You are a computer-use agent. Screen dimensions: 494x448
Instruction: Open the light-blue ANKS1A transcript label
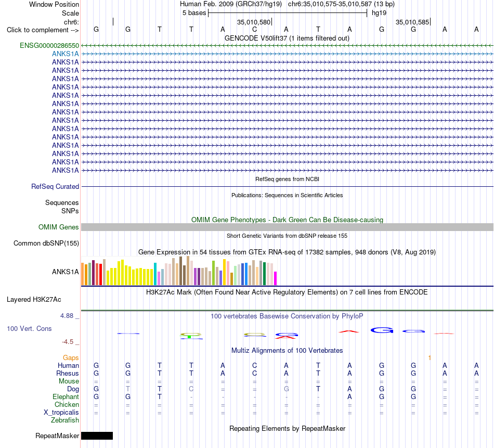tap(65, 54)
